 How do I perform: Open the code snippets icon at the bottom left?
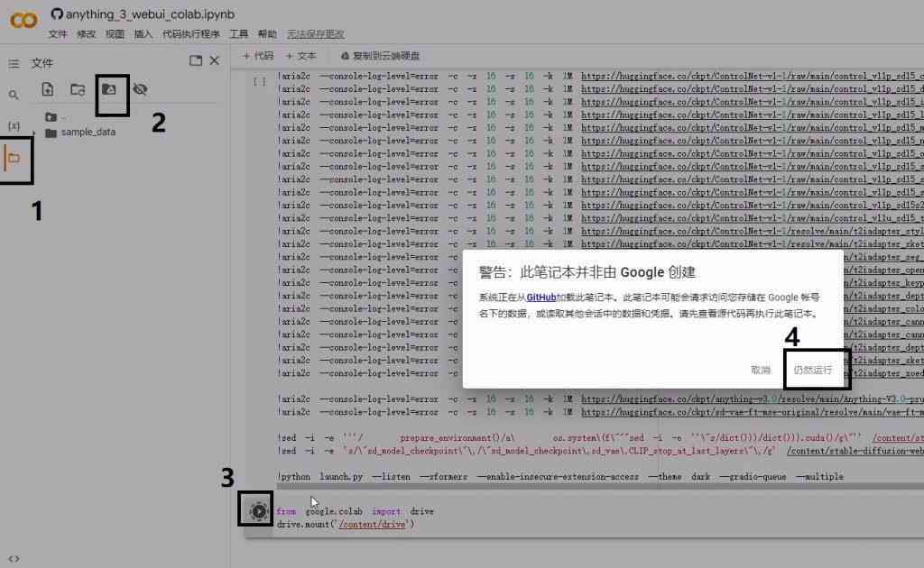coord(14,559)
